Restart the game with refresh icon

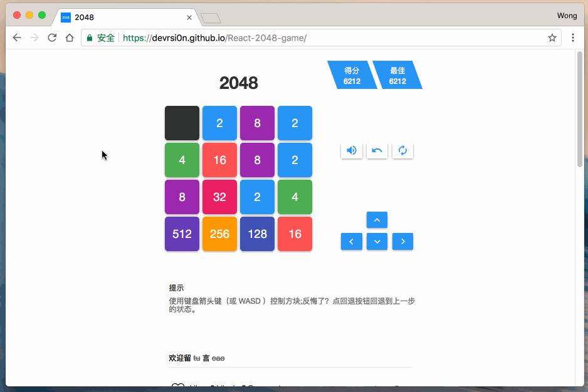pos(402,151)
